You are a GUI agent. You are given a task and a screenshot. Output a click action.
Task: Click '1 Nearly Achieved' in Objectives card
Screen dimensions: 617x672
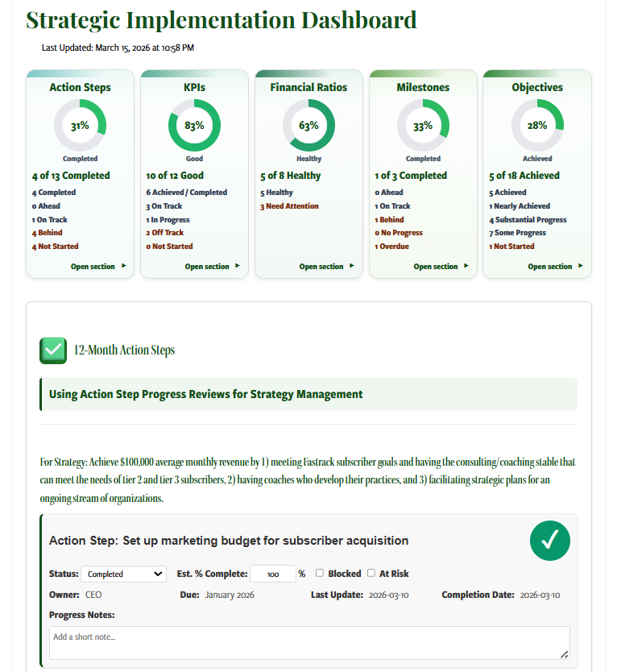520,206
